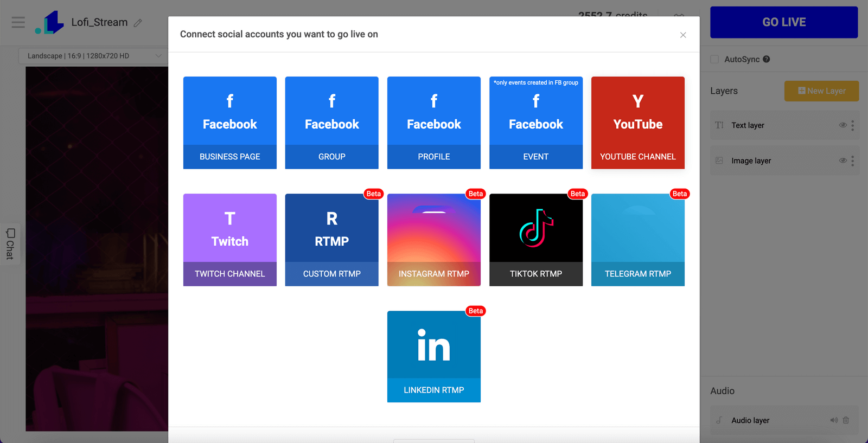Delete the Audio layer with trash icon

(846, 420)
